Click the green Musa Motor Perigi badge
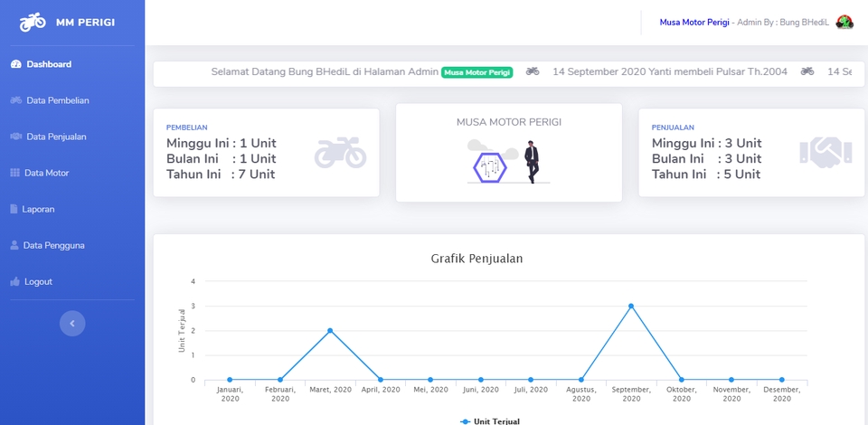Image resolution: width=868 pixels, height=425 pixels. (476, 72)
